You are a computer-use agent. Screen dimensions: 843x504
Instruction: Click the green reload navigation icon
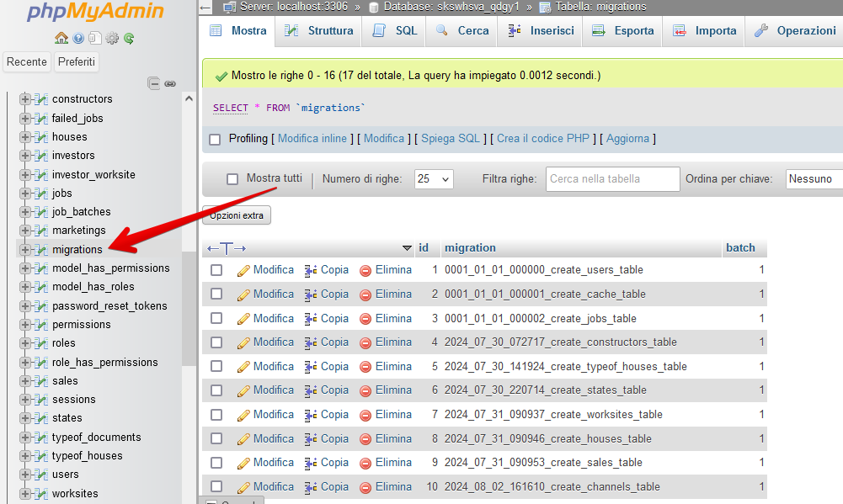tap(129, 38)
